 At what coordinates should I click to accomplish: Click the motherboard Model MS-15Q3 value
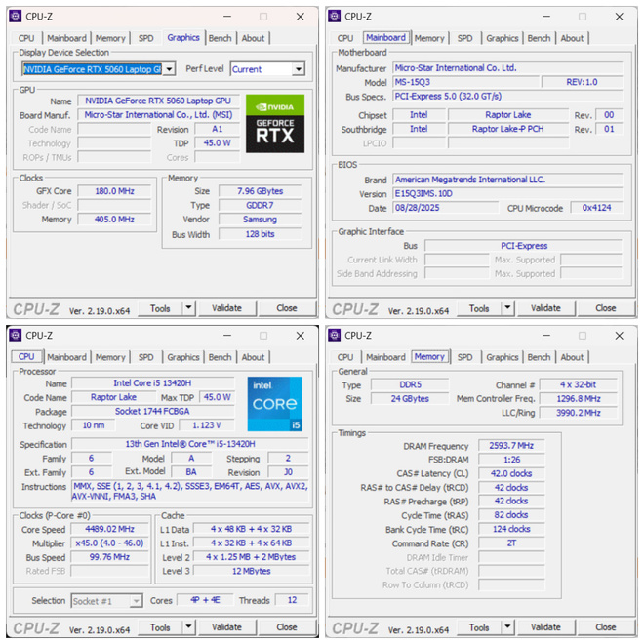[x=465, y=82]
